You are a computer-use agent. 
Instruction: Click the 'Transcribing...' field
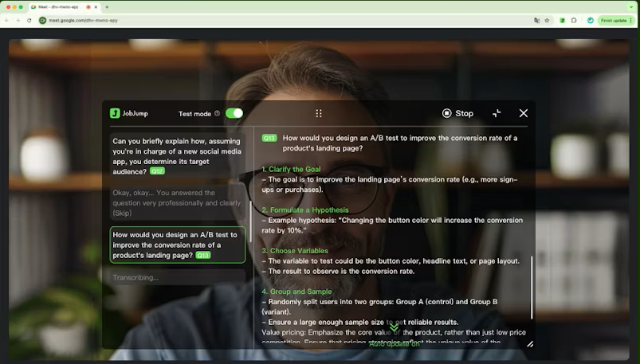(x=177, y=277)
